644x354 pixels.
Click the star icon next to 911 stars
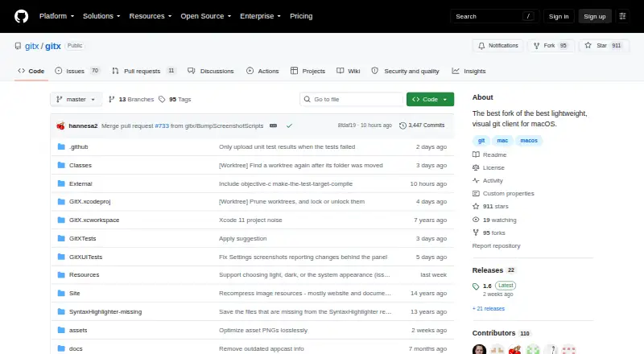pyautogui.click(x=476, y=207)
